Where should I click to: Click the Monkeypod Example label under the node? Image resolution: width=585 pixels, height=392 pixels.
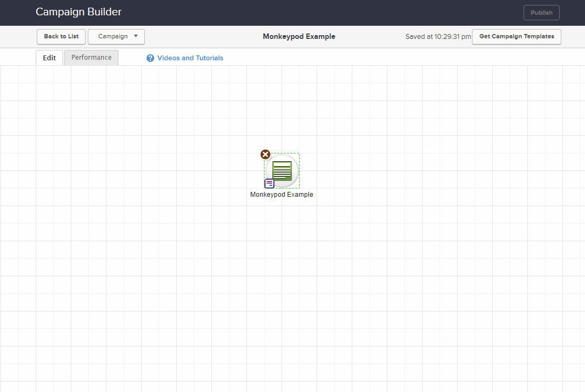282,195
